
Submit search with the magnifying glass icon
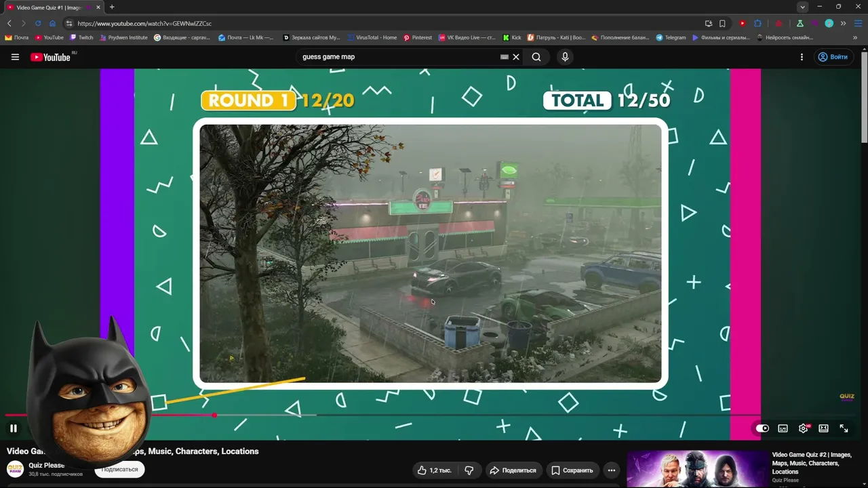click(536, 57)
